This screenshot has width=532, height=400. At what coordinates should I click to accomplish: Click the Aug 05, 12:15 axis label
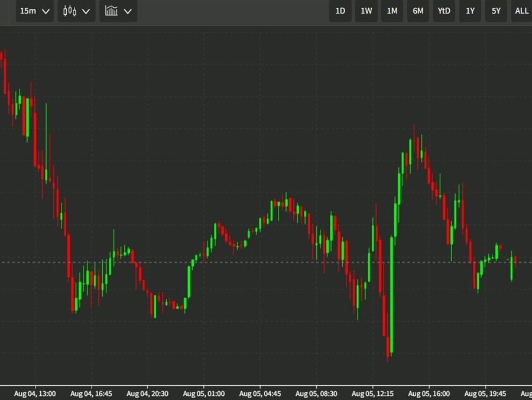tap(373, 393)
